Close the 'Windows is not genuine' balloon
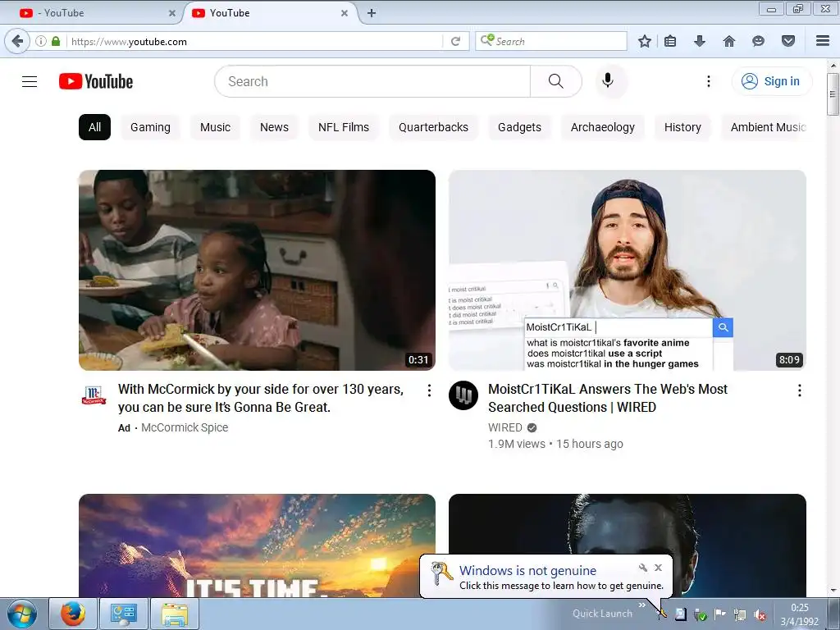 pos(659,568)
